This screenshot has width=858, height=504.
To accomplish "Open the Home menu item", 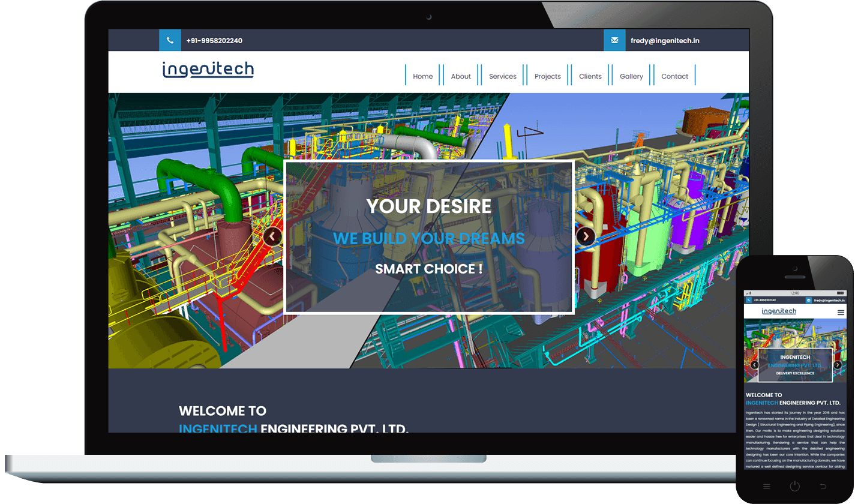I will tap(423, 76).
